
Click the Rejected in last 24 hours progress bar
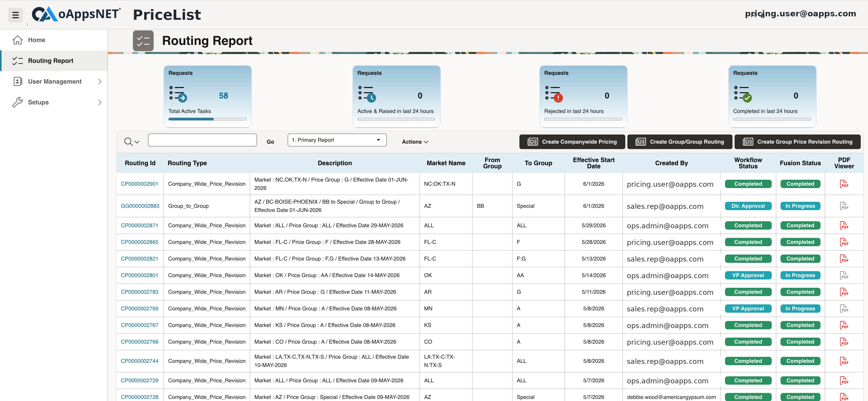click(x=583, y=119)
